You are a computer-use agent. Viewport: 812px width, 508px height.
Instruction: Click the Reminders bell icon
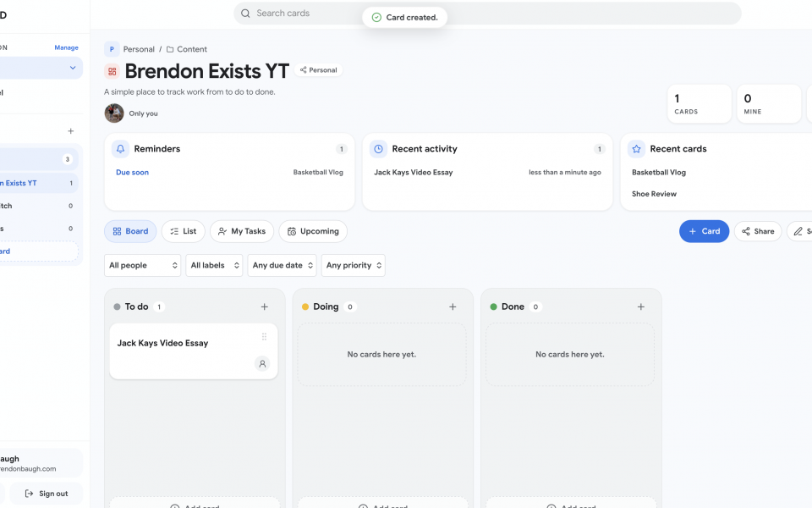click(120, 149)
